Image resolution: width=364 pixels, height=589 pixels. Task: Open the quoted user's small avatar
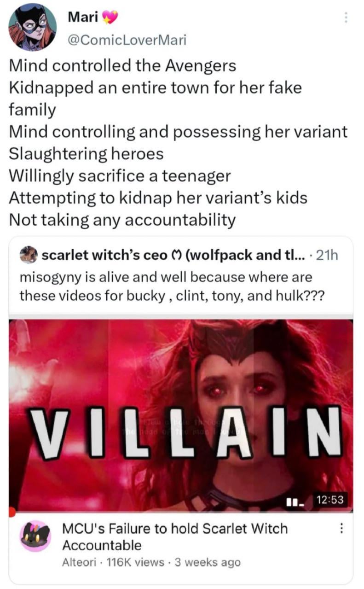coord(29,255)
